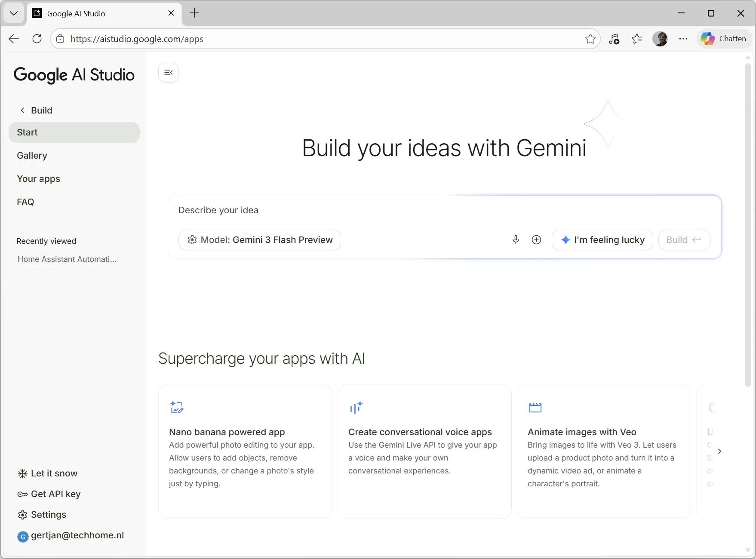Open recently viewed Home Assistant Automation app
Viewport: 756px width, 559px height.
pyautogui.click(x=67, y=259)
